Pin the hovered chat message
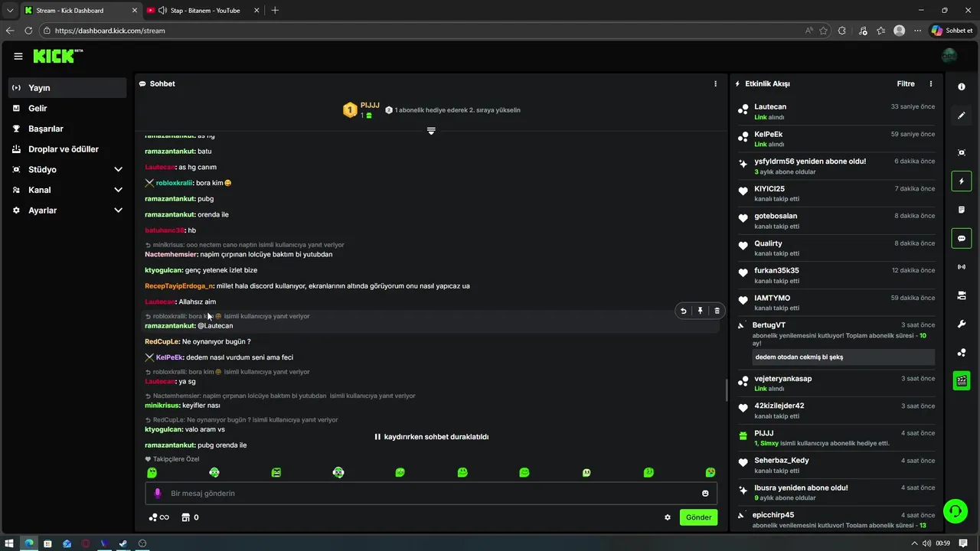The height and width of the screenshot is (551, 980). [700, 311]
